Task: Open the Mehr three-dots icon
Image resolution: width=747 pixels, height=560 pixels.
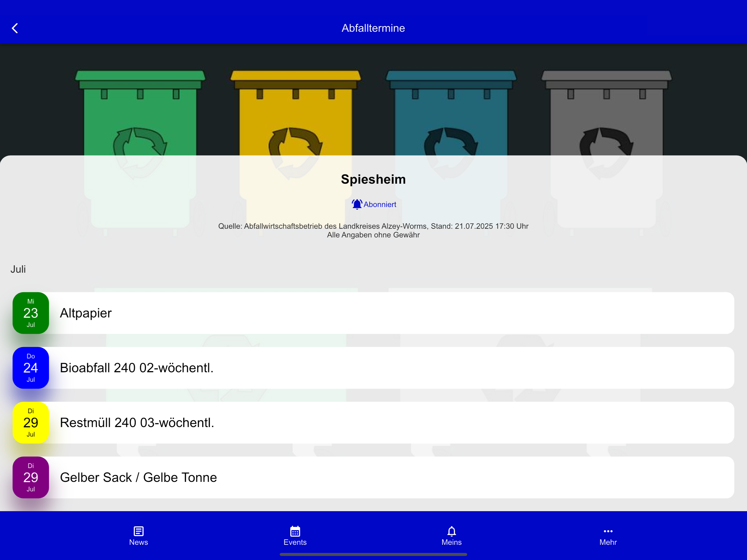Action: (x=608, y=531)
